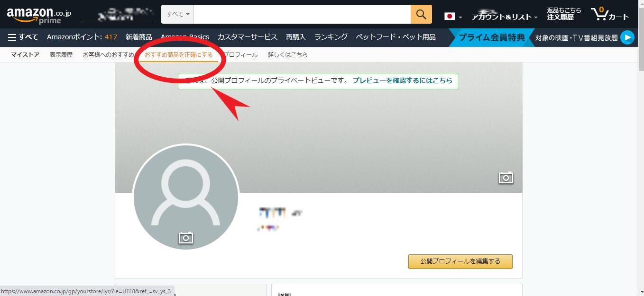Click the Amazon.co.jp prime logo
Image resolution: width=644 pixels, height=296 pixels.
[39, 15]
